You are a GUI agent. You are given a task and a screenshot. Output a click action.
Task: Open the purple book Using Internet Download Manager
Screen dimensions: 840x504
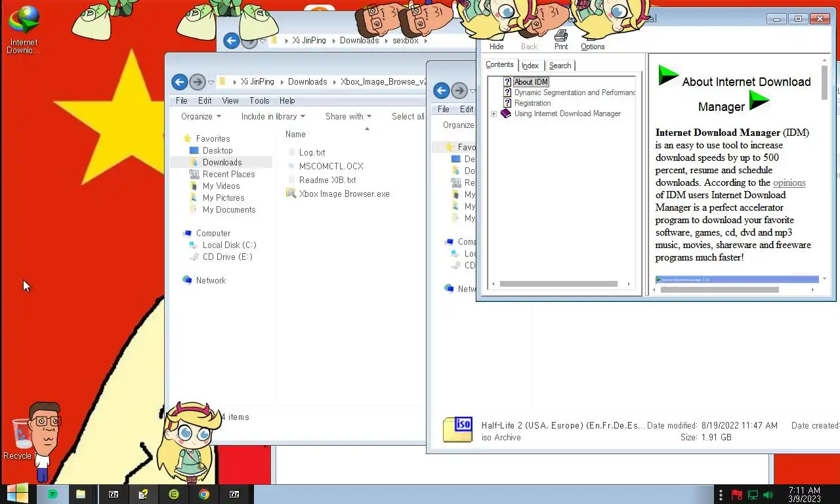point(505,114)
